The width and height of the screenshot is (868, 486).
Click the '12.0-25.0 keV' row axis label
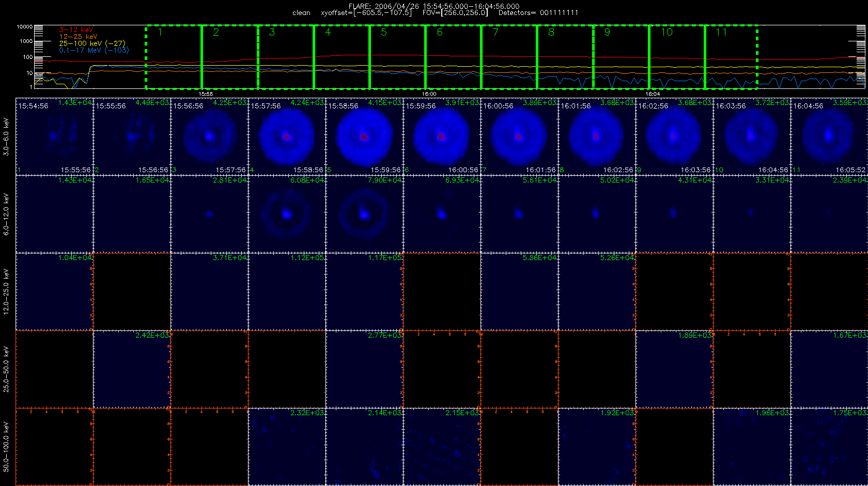coord(6,292)
